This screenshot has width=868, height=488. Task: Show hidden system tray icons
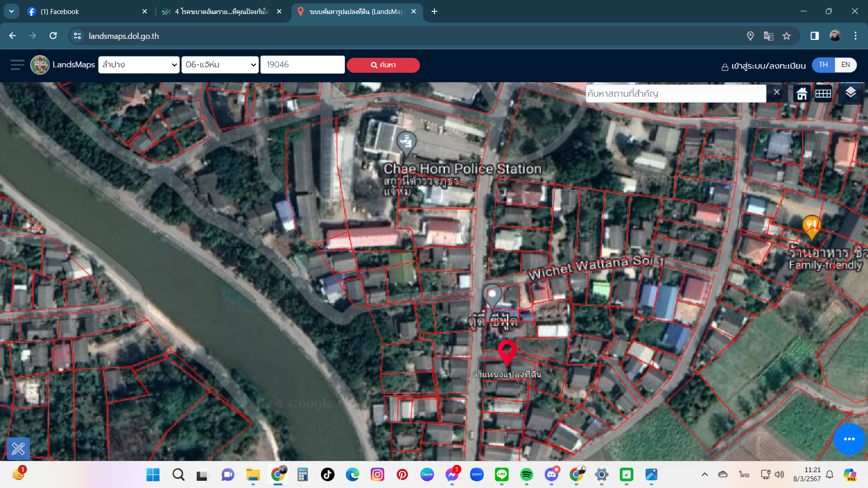(x=704, y=474)
